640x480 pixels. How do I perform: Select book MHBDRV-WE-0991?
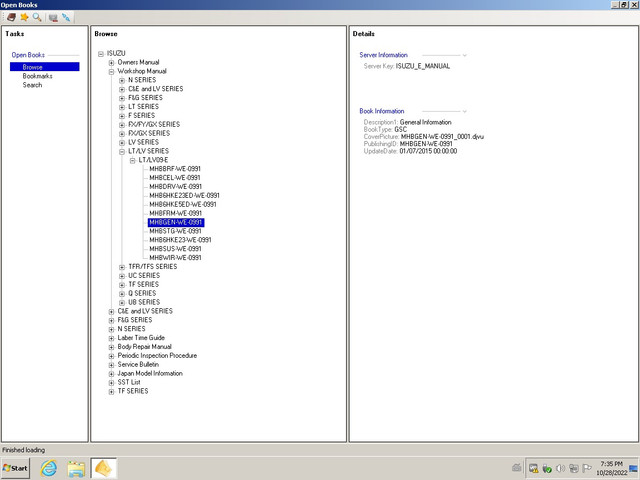pos(175,187)
